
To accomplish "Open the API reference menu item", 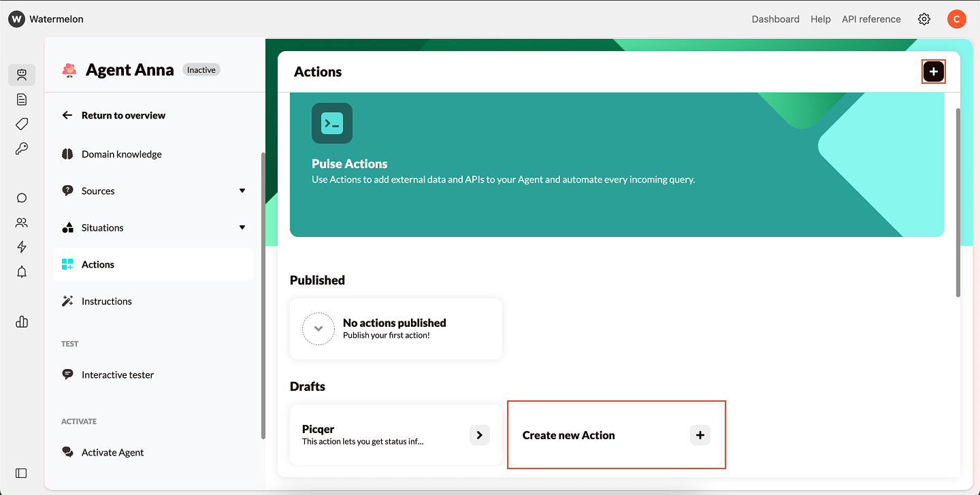I will tap(871, 19).
